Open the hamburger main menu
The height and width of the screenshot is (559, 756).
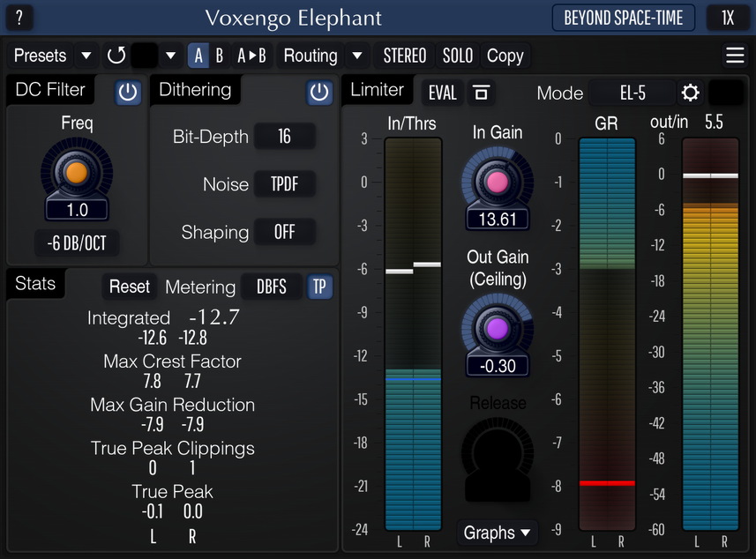tap(735, 56)
